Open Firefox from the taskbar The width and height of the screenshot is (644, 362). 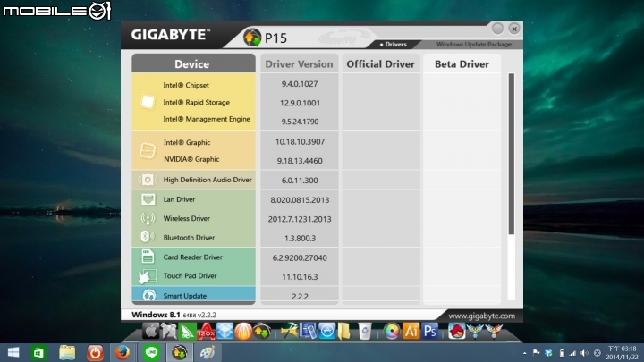click(123, 352)
